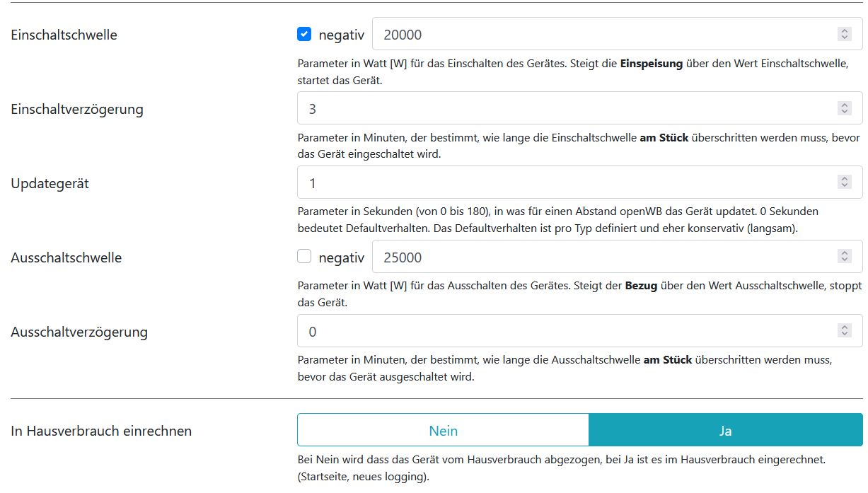The width and height of the screenshot is (868, 493).
Task: Click the spinner arrows in Einschaltschwelle field
Action: 844,34
